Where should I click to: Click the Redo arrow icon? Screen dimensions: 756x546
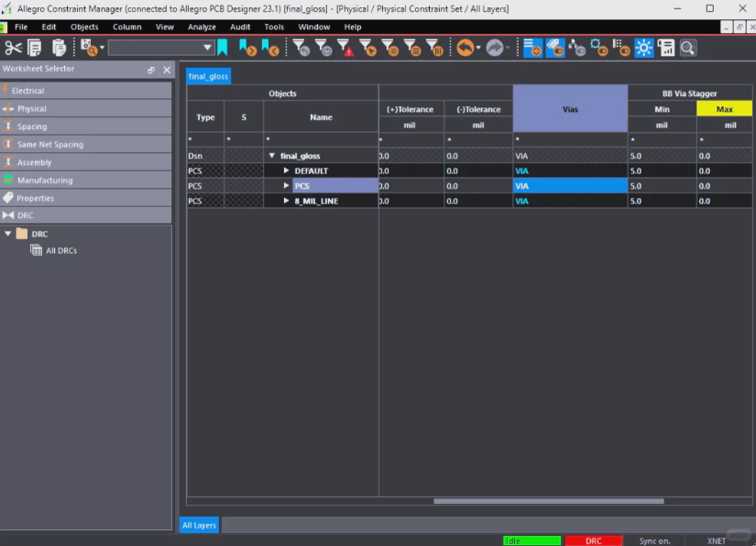tap(494, 48)
